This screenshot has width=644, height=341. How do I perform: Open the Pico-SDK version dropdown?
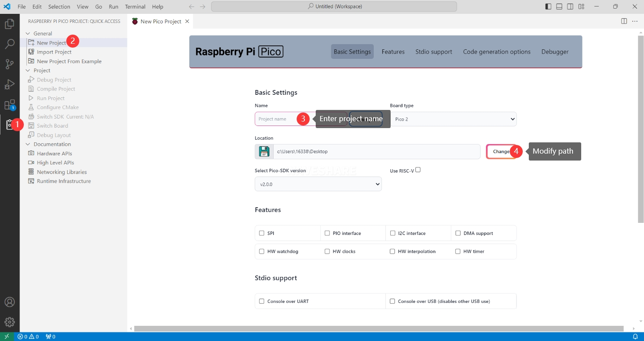[318, 184]
